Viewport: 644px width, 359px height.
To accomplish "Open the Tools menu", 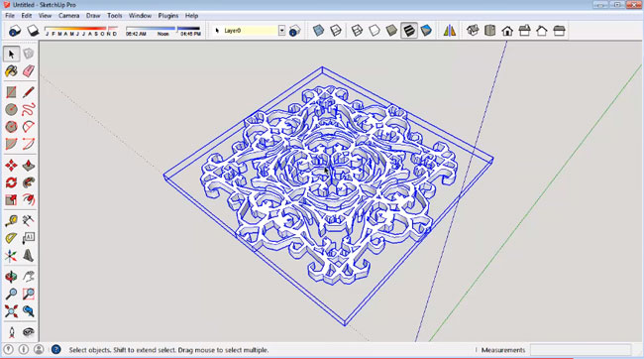I will pyautogui.click(x=115, y=16).
